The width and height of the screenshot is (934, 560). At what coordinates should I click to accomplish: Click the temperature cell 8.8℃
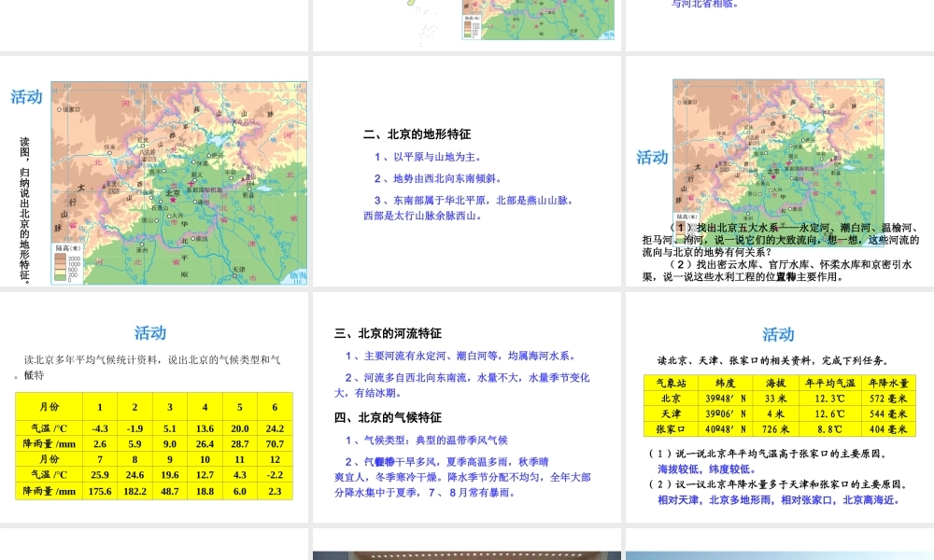[830, 429]
